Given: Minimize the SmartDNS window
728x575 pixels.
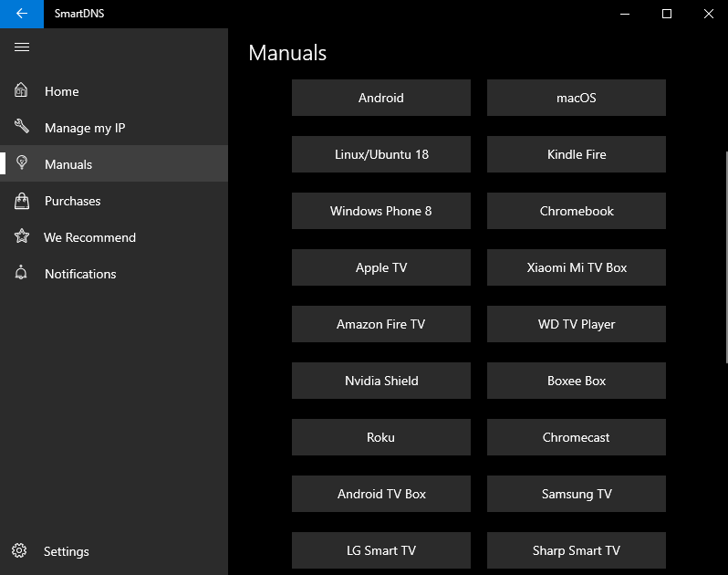Looking at the screenshot, I should click(x=625, y=14).
